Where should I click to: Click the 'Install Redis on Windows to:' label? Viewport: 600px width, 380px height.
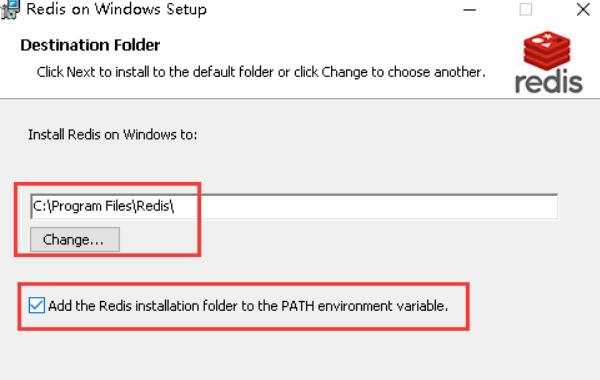(112, 135)
